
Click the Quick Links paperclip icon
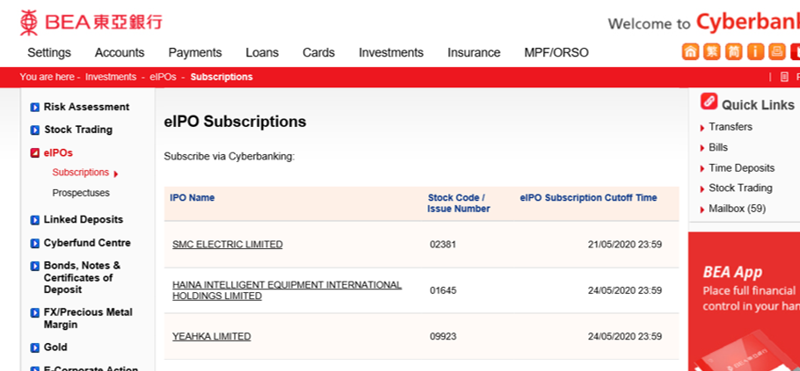tap(709, 101)
